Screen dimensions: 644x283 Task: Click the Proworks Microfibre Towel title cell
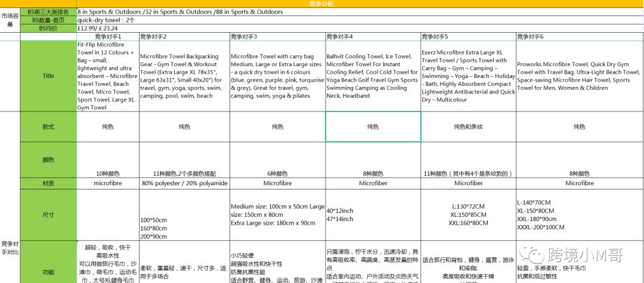point(579,76)
